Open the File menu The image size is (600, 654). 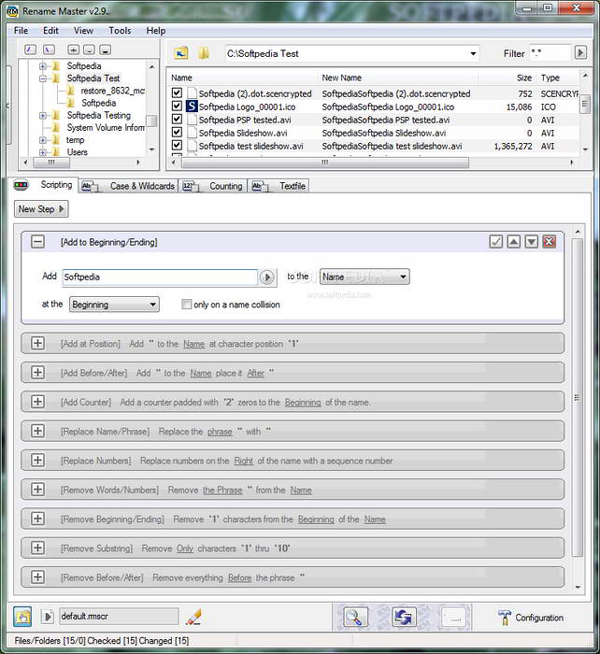point(21,30)
